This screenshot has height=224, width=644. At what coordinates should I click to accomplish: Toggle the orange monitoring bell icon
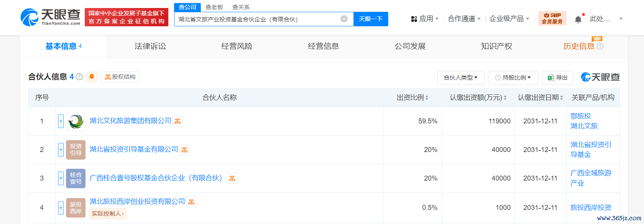click(x=92, y=77)
